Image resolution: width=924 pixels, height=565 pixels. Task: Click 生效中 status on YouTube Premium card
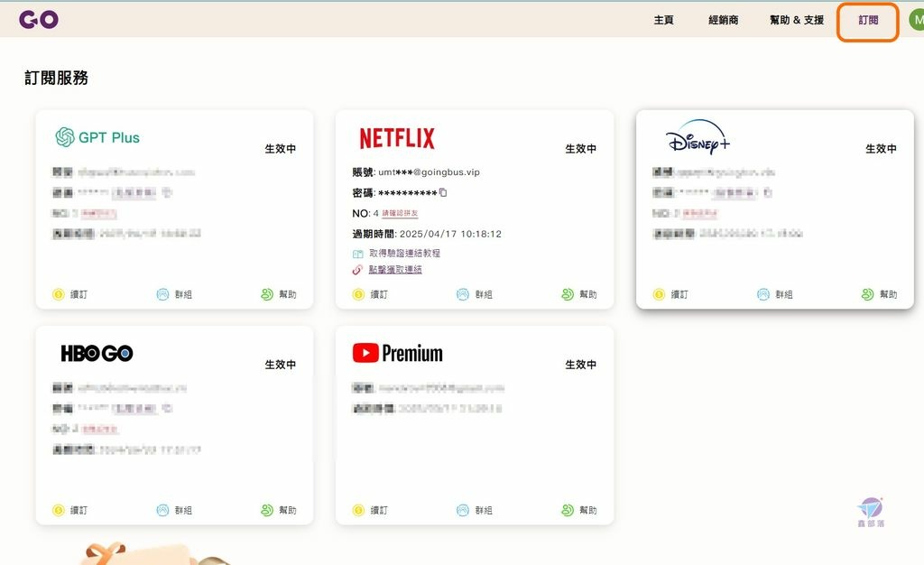(580, 365)
